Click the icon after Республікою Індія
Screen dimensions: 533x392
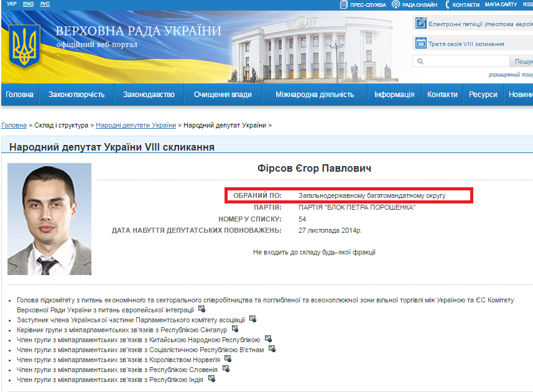coord(211,379)
